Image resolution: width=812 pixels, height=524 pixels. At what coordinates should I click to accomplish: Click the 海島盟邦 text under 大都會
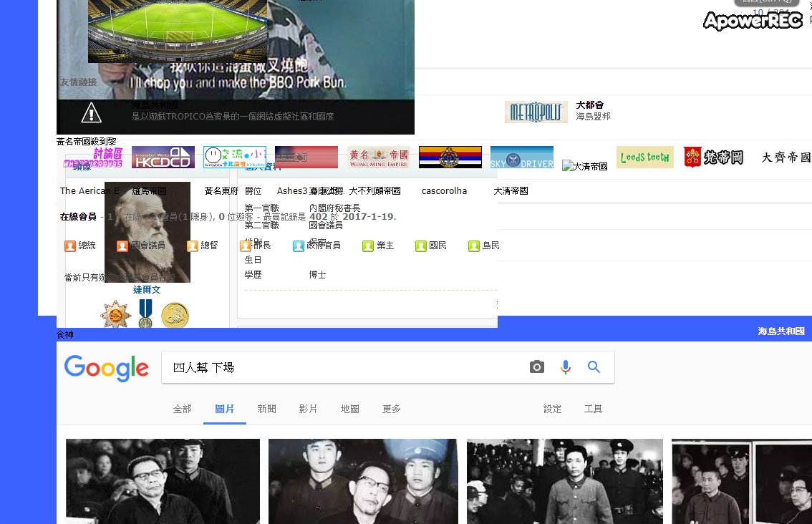(x=594, y=117)
